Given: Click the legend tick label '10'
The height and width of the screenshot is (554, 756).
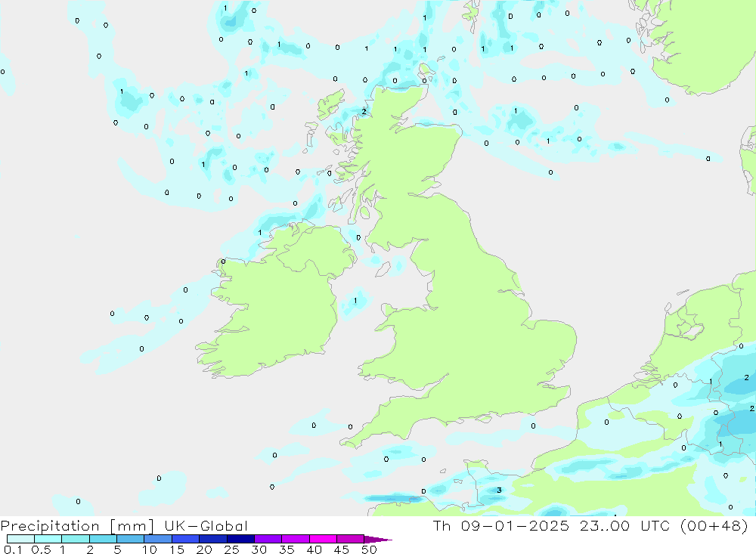Looking at the screenshot, I should 150,549.
